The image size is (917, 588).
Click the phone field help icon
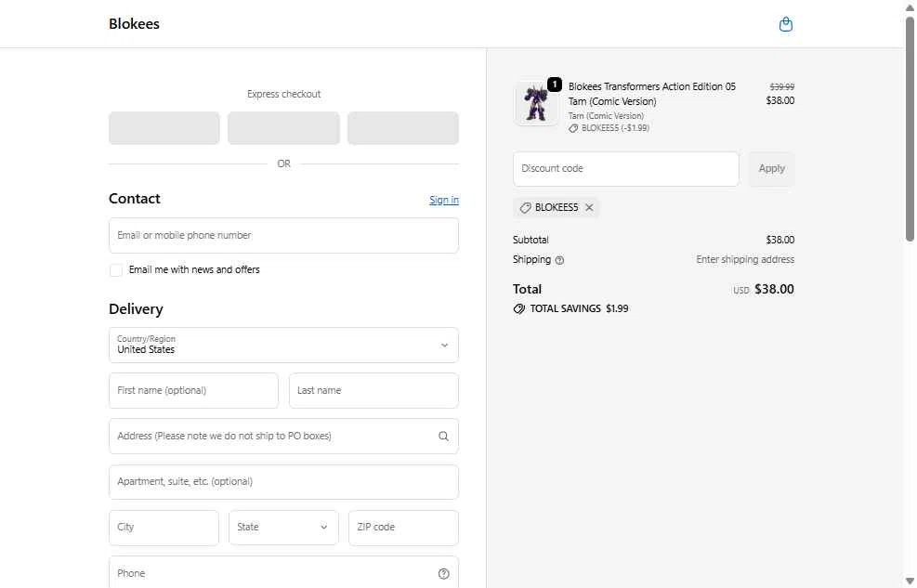[443, 573]
